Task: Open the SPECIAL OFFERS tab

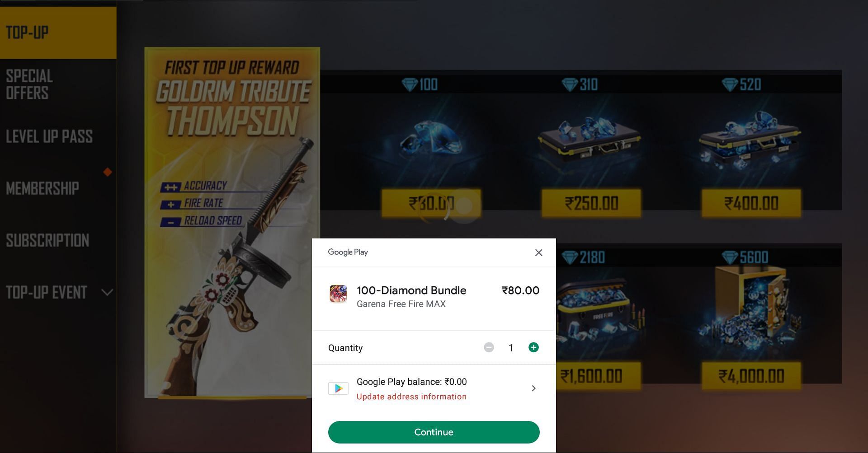Action: click(29, 84)
